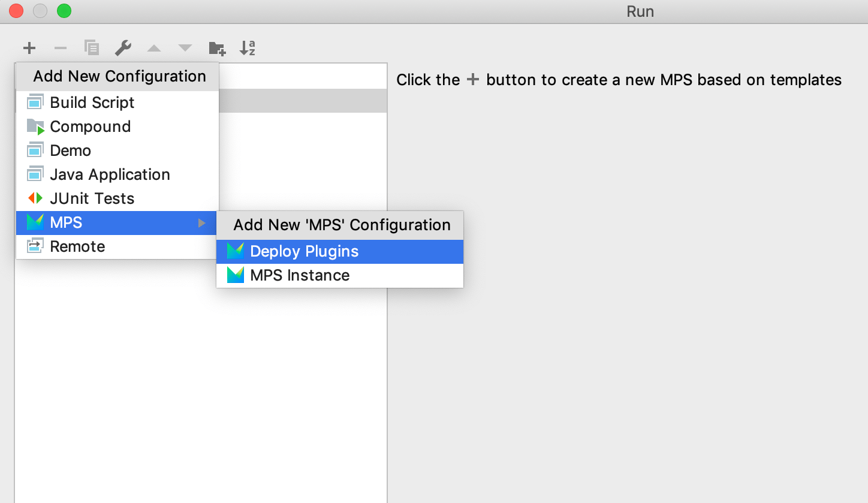868x503 pixels.
Task: Choose Deploy Plugins in MPS submenu
Action: tap(304, 251)
